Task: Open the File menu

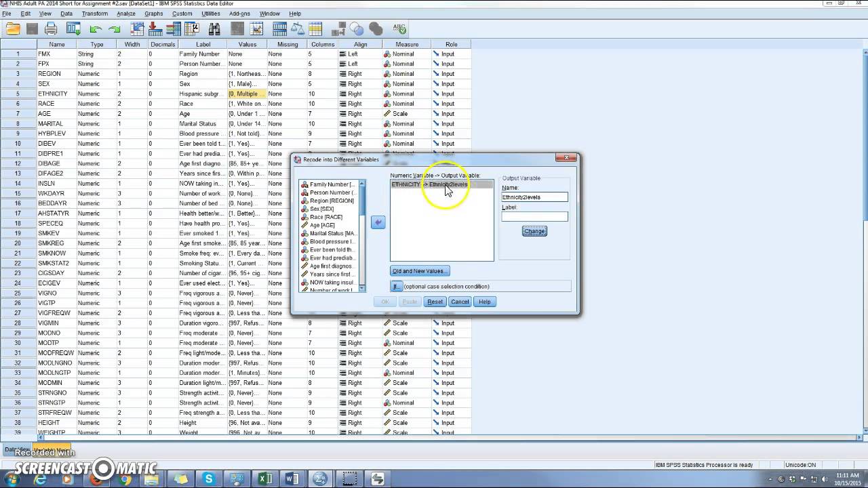Action: 7,14
